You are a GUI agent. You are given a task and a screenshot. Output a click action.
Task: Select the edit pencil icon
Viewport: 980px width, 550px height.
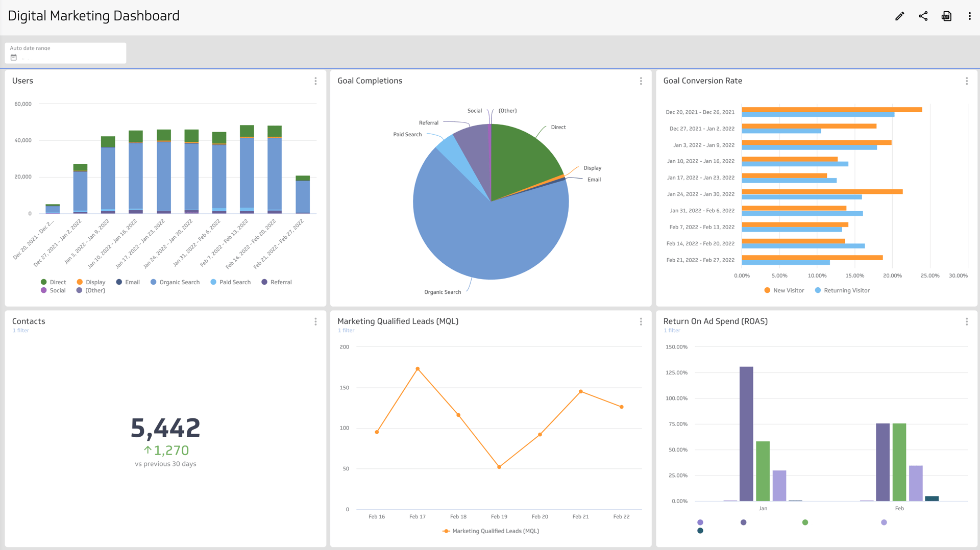(x=899, y=16)
